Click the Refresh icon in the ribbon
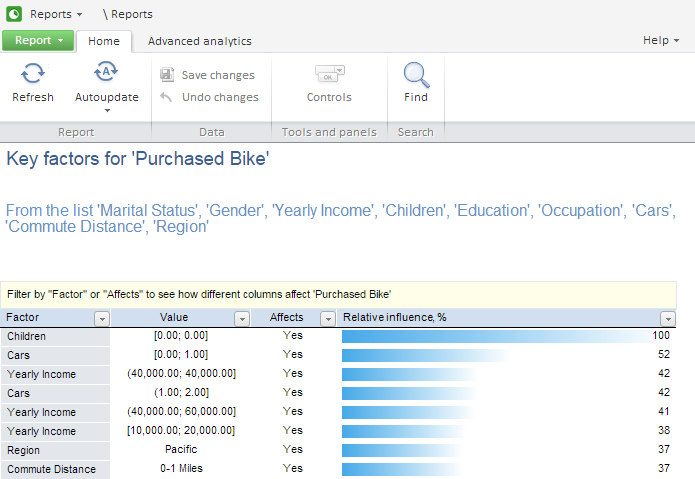Image resolution: width=695 pixels, height=479 pixels. coord(33,73)
